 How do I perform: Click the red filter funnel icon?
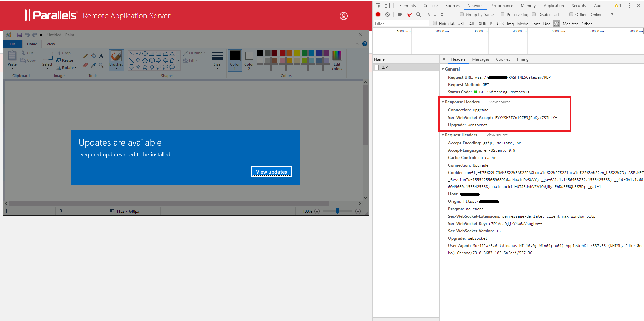pyautogui.click(x=409, y=15)
